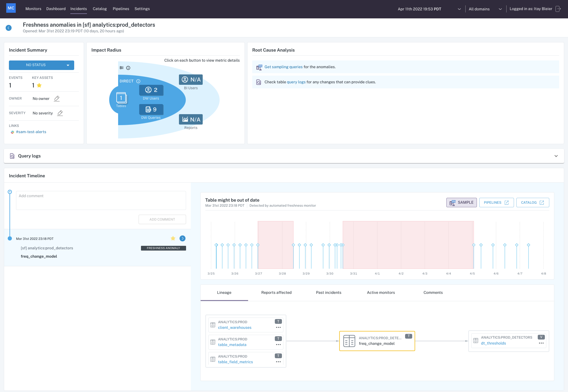This screenshot has width=568, height=392.
Task: Click the Mar 31st timeline event dot
Action: click(10, 238)
